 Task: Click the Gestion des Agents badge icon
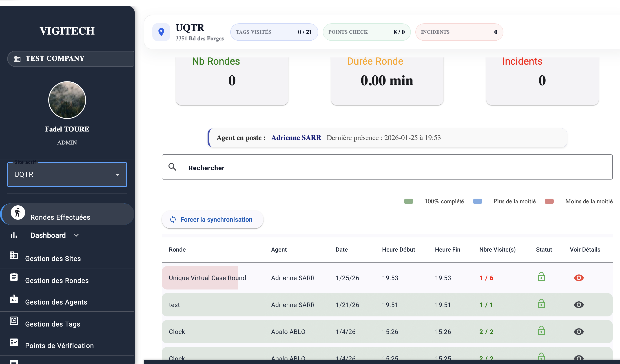pos(14,299)
